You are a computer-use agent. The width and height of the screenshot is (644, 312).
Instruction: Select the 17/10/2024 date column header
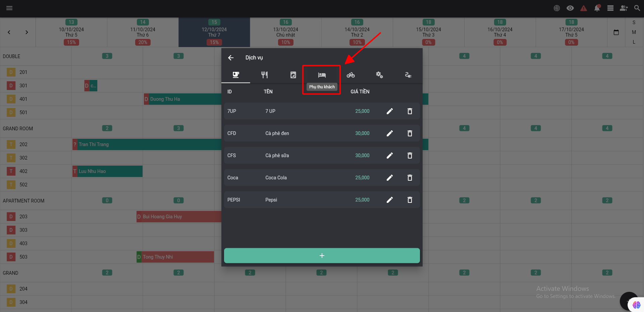572,32
